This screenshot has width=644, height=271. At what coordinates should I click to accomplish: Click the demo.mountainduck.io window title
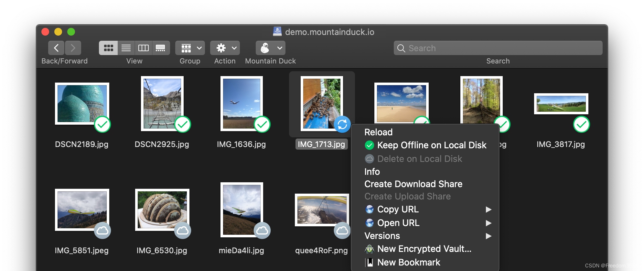pos(330,32)
